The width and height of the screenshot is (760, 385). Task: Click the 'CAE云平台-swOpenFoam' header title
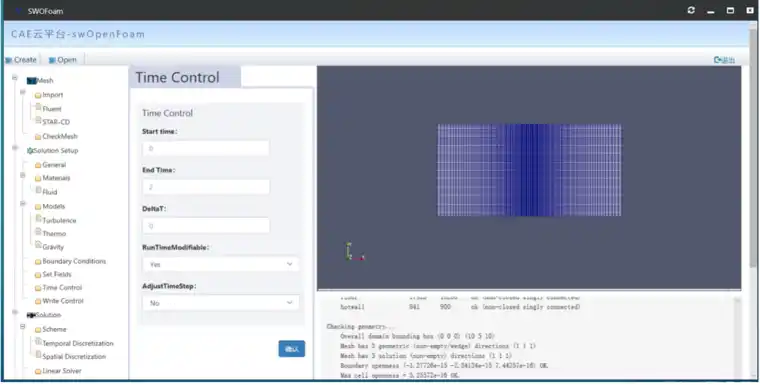click(78, 34)
